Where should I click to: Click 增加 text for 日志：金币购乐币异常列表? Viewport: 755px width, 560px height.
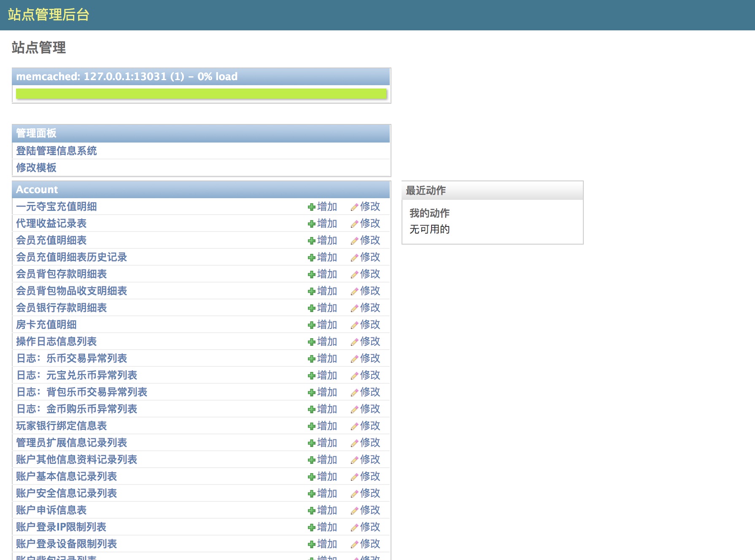tap(327, 409)
